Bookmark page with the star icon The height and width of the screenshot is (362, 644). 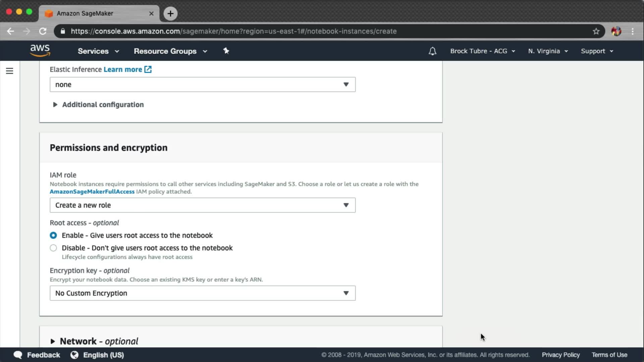tap(596, 31)
